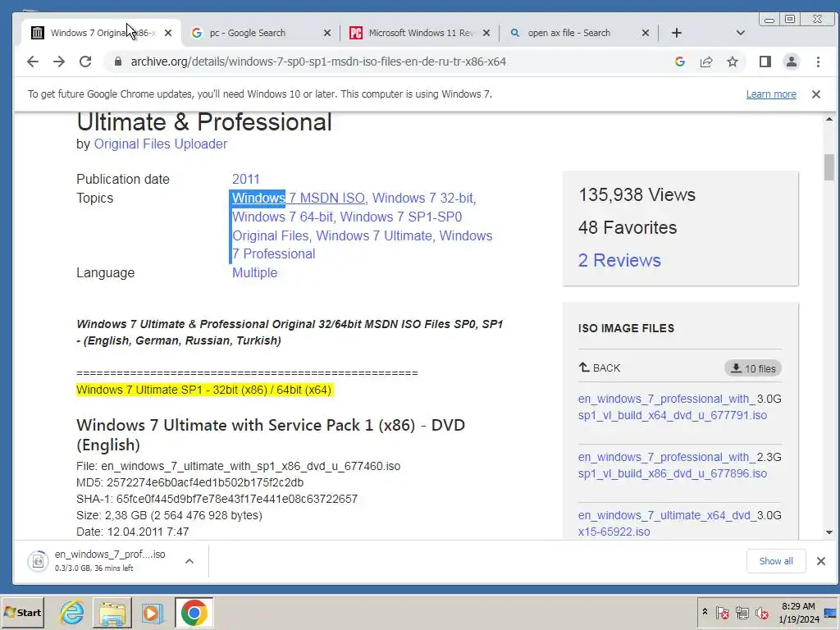
Task: Close the downloads bar
Action: click(820, 561)
